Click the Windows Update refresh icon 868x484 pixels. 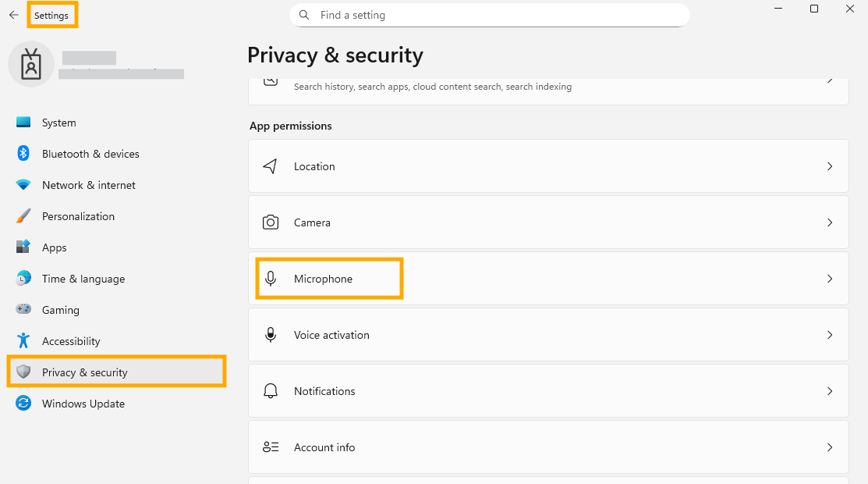point(23,403)
